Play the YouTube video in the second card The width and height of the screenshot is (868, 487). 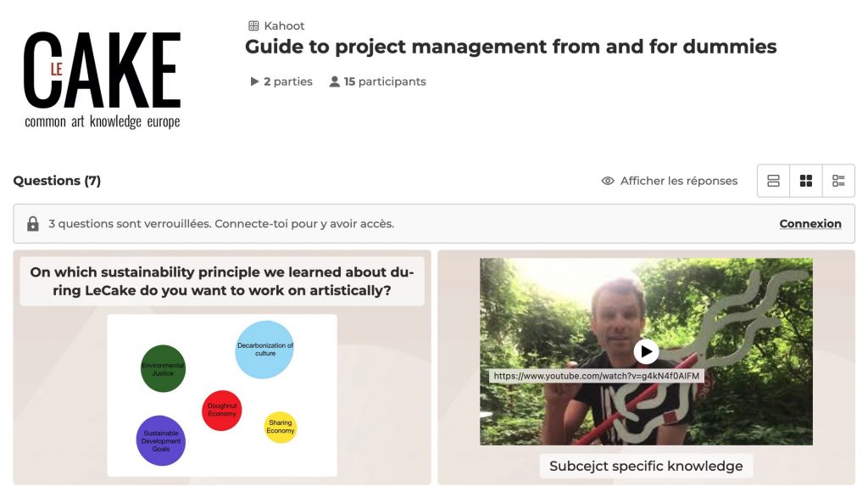point(646,351)
